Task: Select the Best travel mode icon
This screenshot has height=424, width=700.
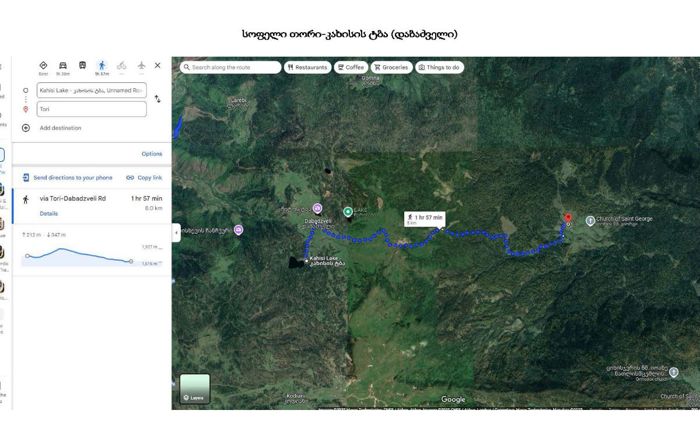Action: [43, 66]
